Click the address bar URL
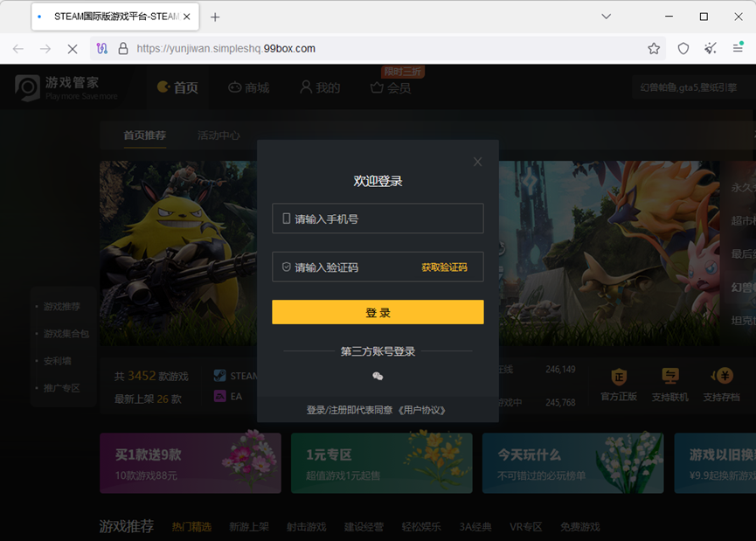Viewport: 756px width, 541px height. [x=225, y=49]
